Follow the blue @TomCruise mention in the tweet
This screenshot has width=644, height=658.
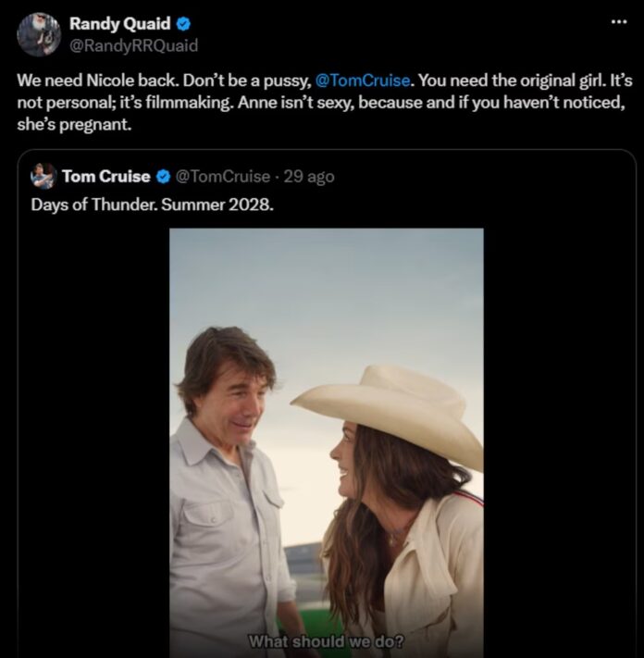363,81
